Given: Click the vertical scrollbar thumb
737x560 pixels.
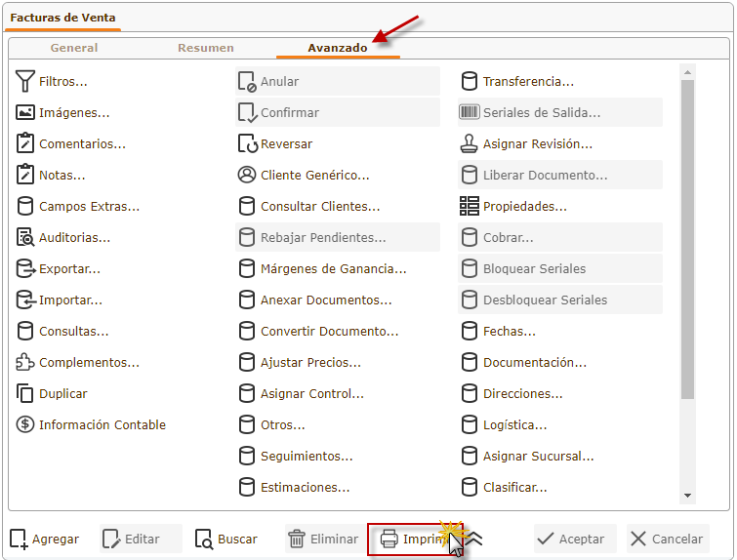Looking at the screenshot, I should click(687, 240).
